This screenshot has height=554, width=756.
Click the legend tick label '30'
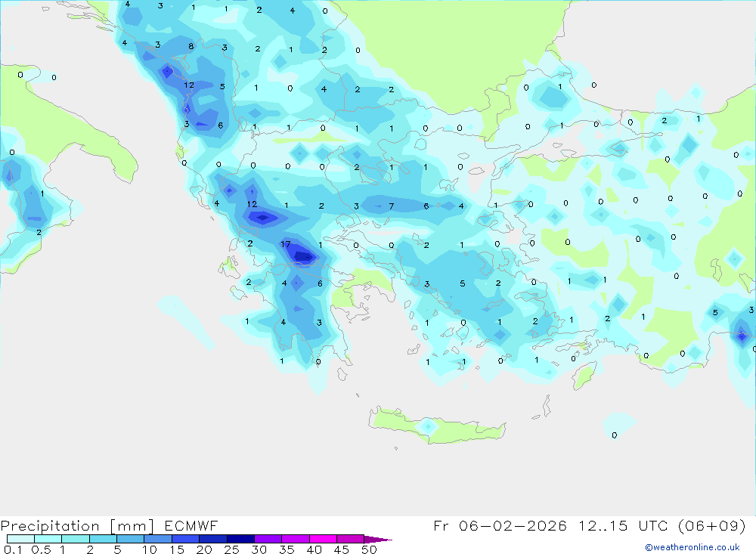point(259,549)
